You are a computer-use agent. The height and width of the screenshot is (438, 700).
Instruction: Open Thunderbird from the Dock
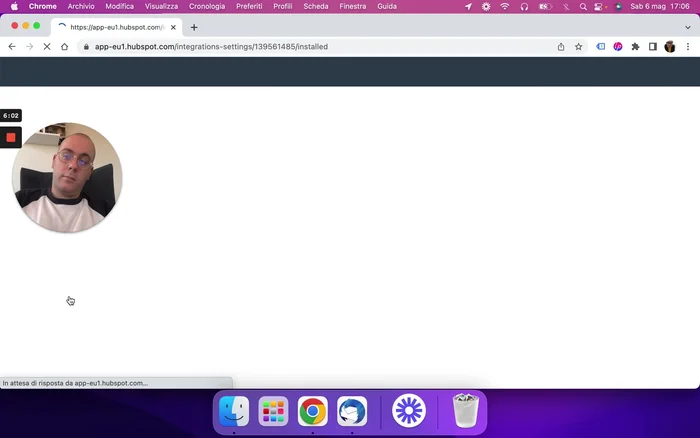coord(352,411)
